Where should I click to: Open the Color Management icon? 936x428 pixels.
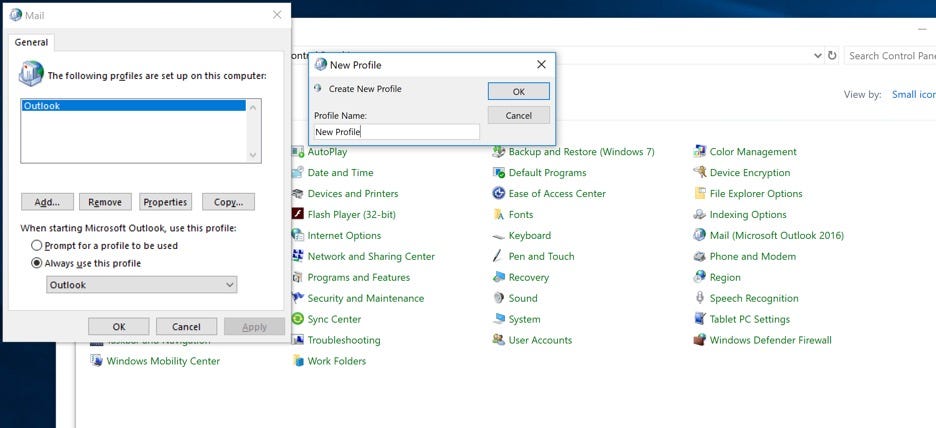tap(700, 152)
